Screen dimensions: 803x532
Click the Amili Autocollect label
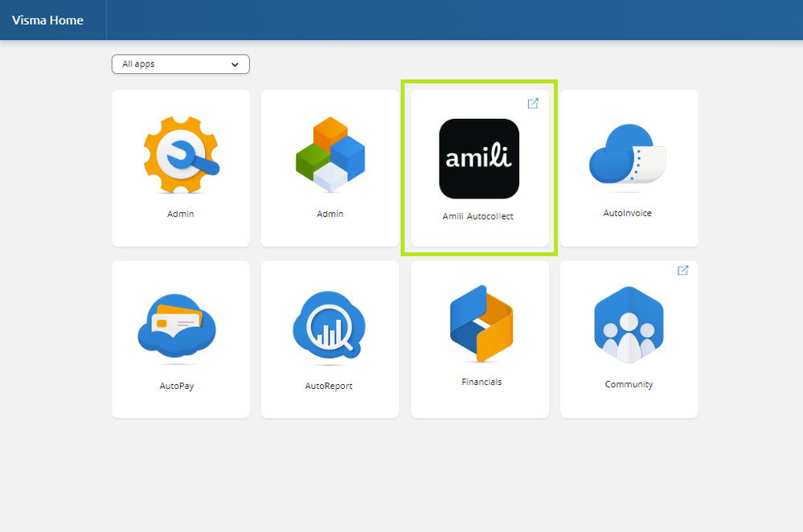[x=477, y=216]
